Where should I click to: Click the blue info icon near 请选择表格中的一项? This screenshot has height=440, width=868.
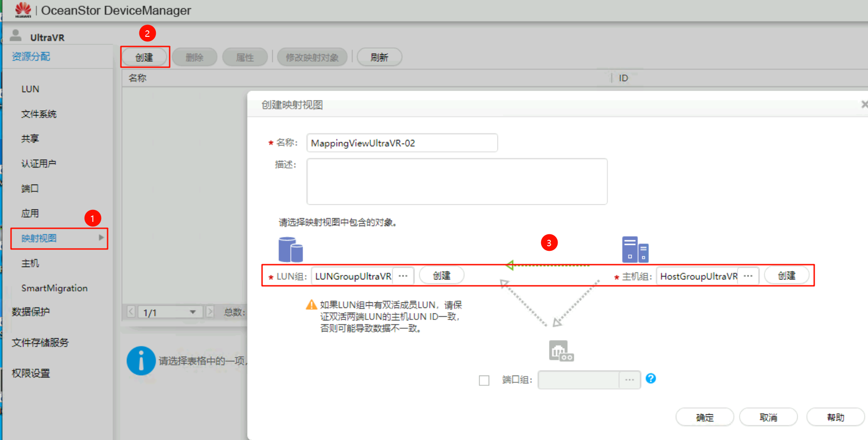tap(141, 361)
